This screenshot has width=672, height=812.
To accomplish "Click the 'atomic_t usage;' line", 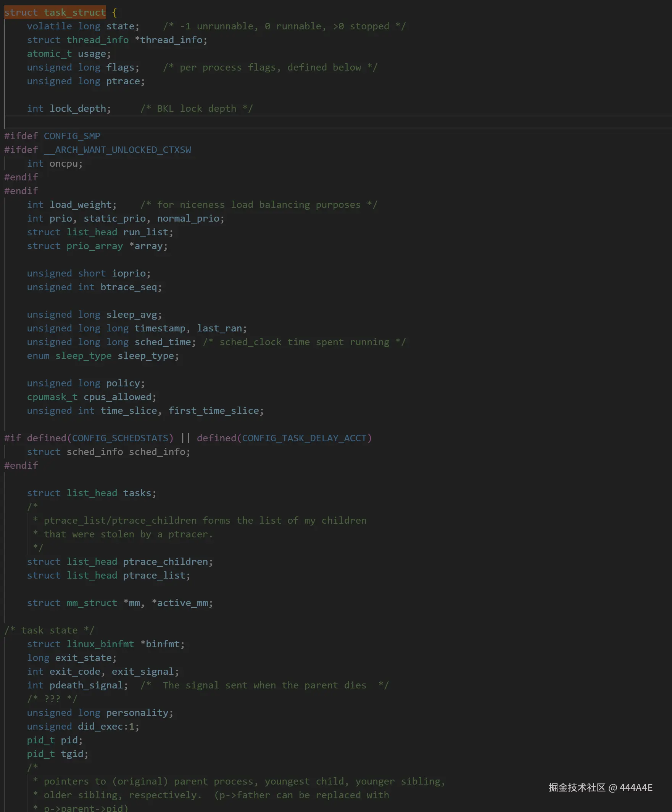I will point(69,54).
